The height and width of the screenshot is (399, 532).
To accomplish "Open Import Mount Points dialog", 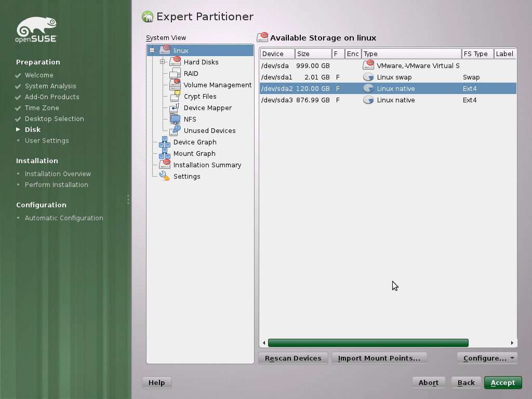I will [379, 358].
